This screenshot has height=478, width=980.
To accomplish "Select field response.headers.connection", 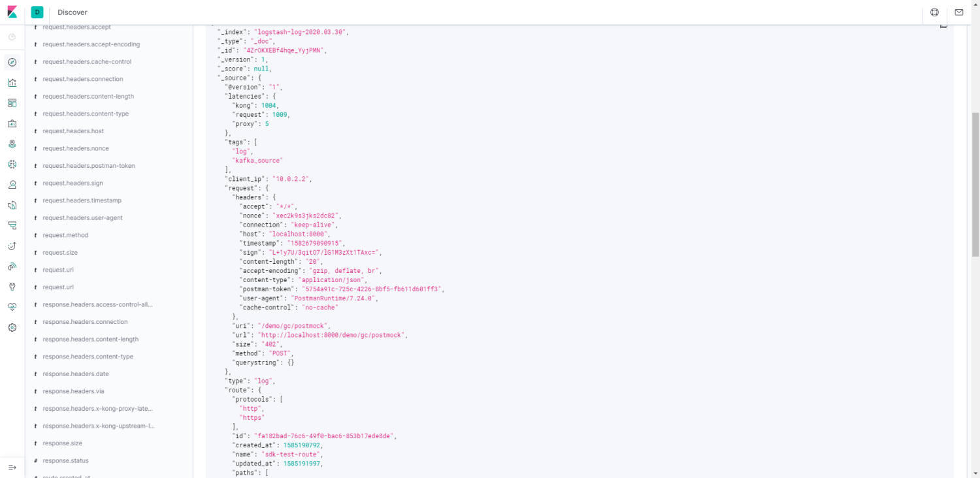I will click(86, 322).
